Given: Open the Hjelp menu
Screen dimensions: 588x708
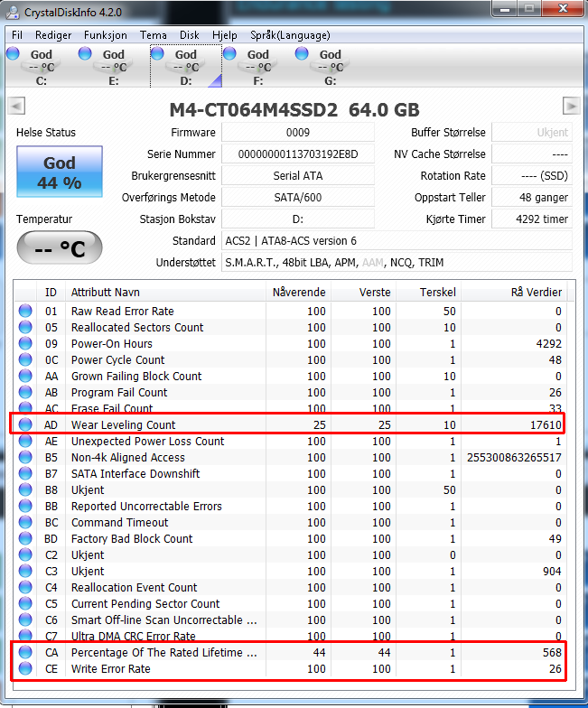Looking at the screenshot, I should click(x=224, y=35).
